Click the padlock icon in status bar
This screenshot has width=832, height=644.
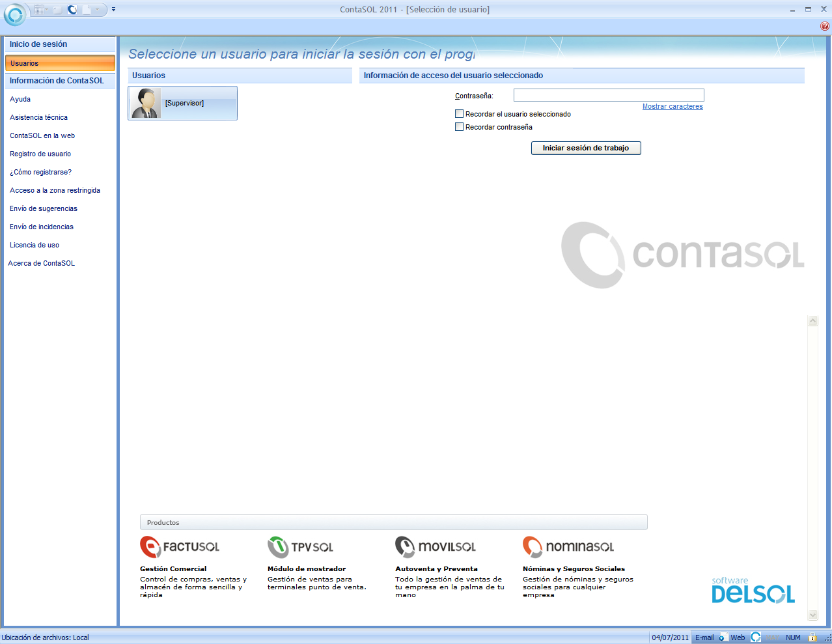[812, 637]
